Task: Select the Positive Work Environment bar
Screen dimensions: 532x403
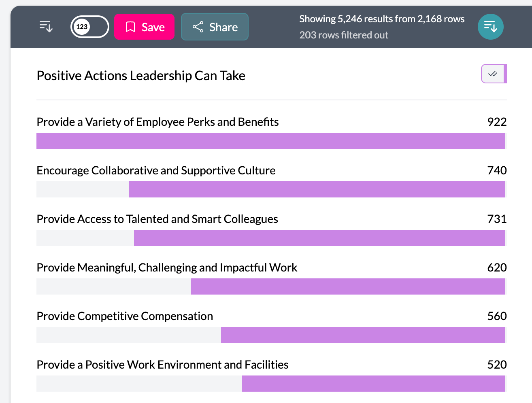Action: click(373, 384)
